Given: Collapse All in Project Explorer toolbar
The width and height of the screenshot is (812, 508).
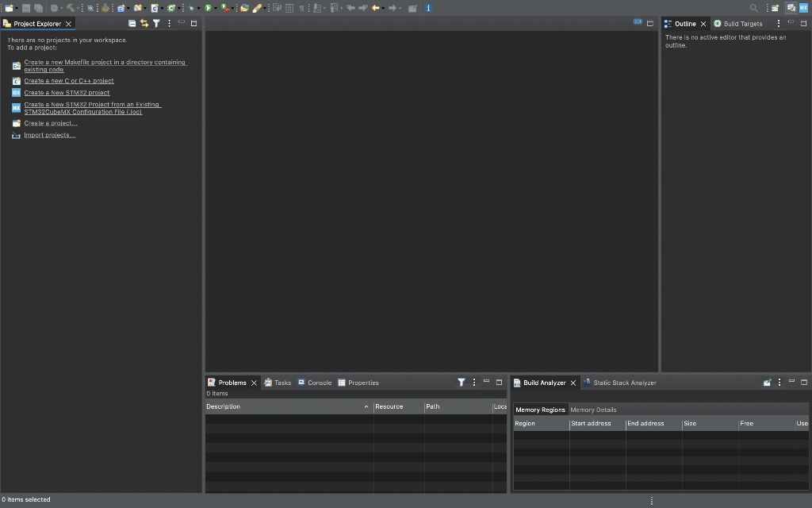Looking at the screenshot, I should click(132, 23).
